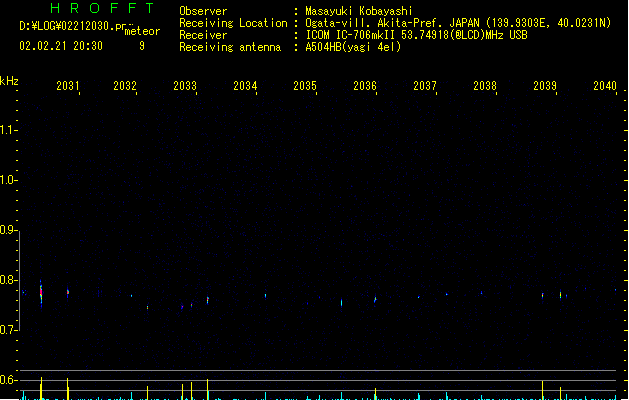The image size is (629, 400).
Task: Click the Observer field label
Action: (203, 11)
